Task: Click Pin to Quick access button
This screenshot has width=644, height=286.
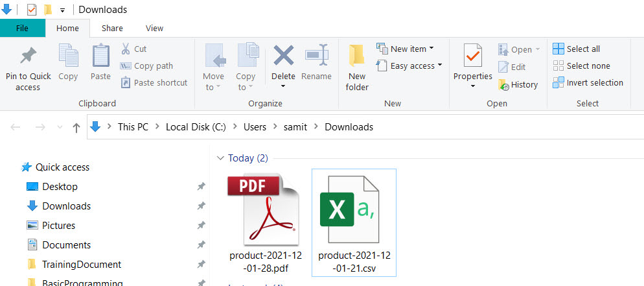Action: [x=29, y=69]
